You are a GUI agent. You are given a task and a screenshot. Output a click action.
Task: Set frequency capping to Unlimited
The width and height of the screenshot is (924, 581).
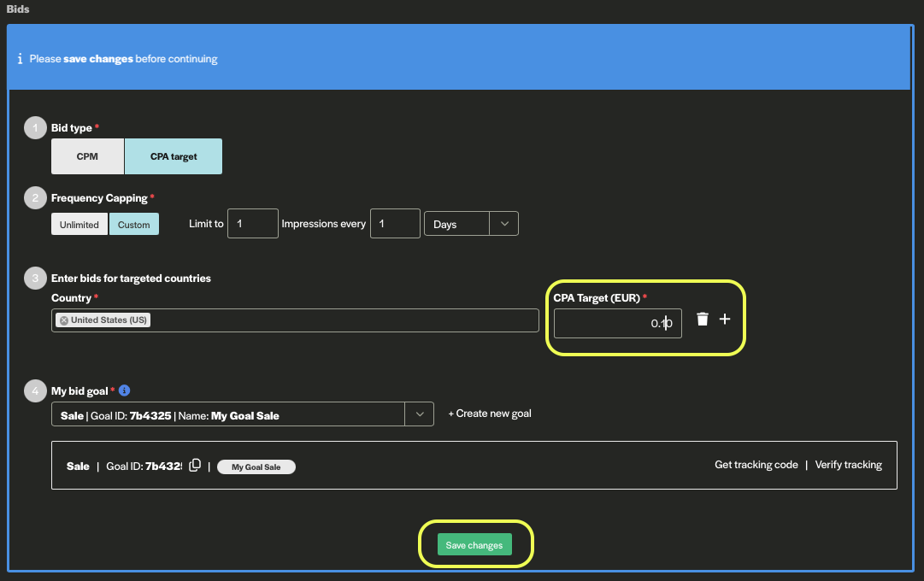click(79, 225)
